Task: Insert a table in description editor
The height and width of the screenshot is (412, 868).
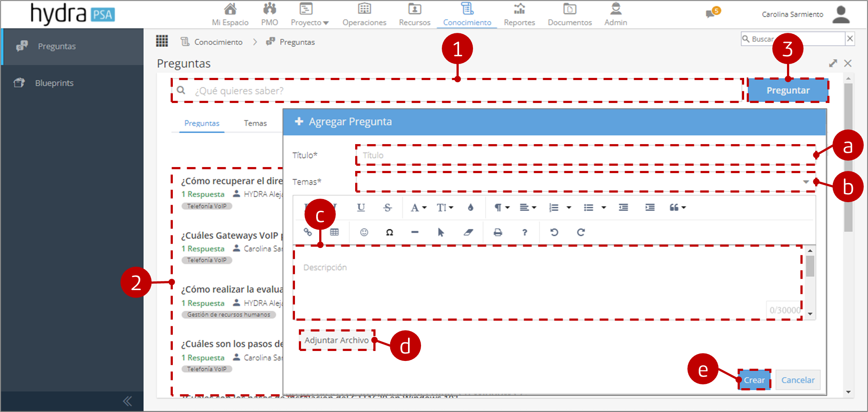Action: point(334,232)
